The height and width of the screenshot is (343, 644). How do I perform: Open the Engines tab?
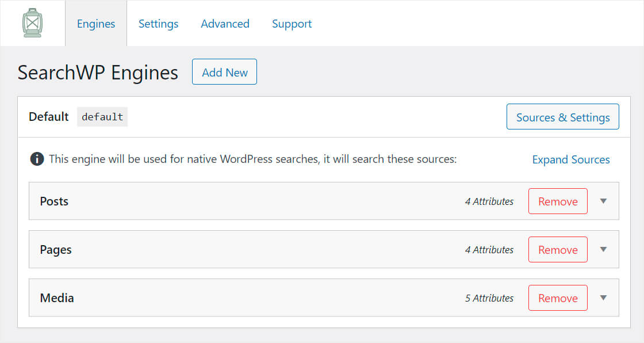(x=96, y=24)
